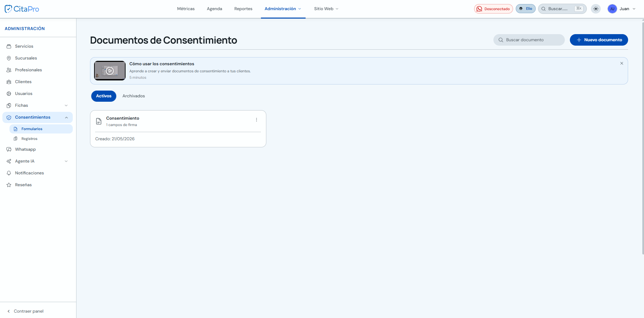This screenshot has height=318, width=644.
Task: Open Sucursales in the sidebar
Action: point(38,58)
